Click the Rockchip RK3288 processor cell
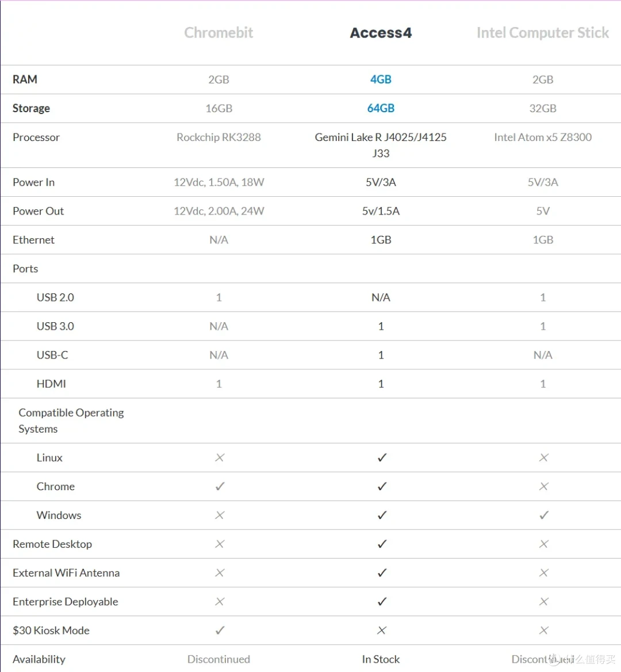Viewport: 621px width, 672px height. 218,137
